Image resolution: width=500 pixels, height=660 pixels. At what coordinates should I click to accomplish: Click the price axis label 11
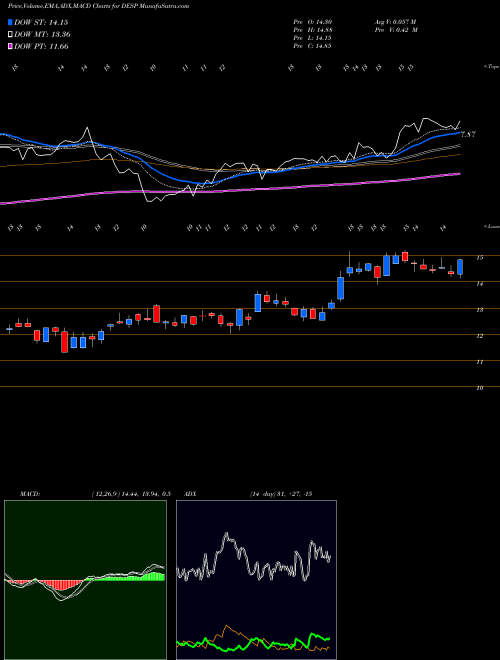coord(479,362)
